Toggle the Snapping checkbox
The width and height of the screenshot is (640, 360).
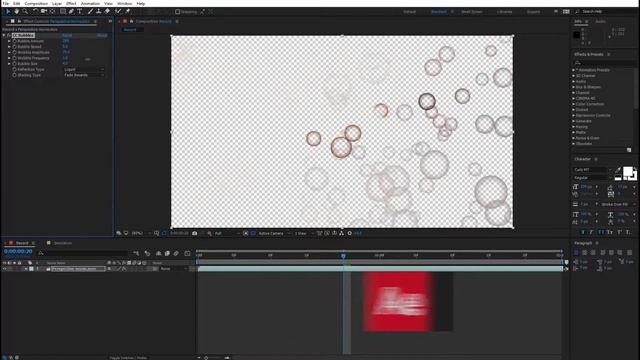[x=178, y=12]
